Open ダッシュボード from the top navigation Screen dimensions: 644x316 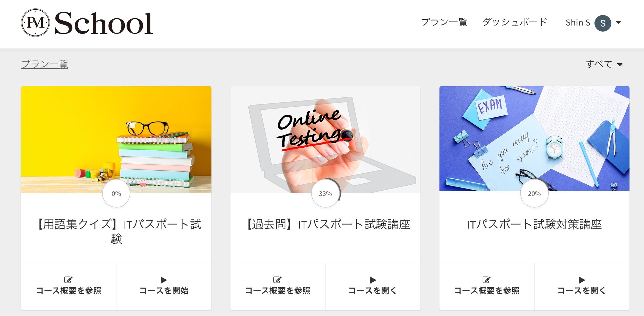pyautogui.click(x=515, y=22)
